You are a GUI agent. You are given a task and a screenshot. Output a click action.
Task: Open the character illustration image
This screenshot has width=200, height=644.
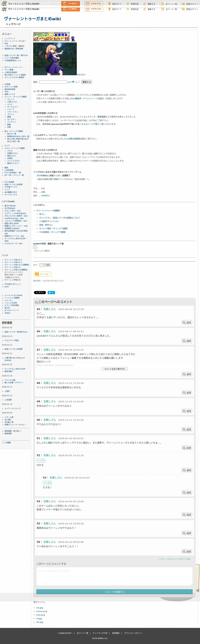55,59
